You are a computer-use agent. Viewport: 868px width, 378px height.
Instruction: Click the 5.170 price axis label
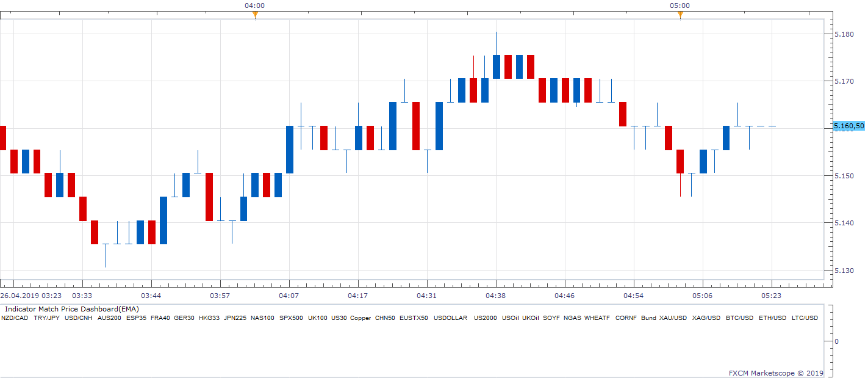pyautogui.click(x=844, y=81)
